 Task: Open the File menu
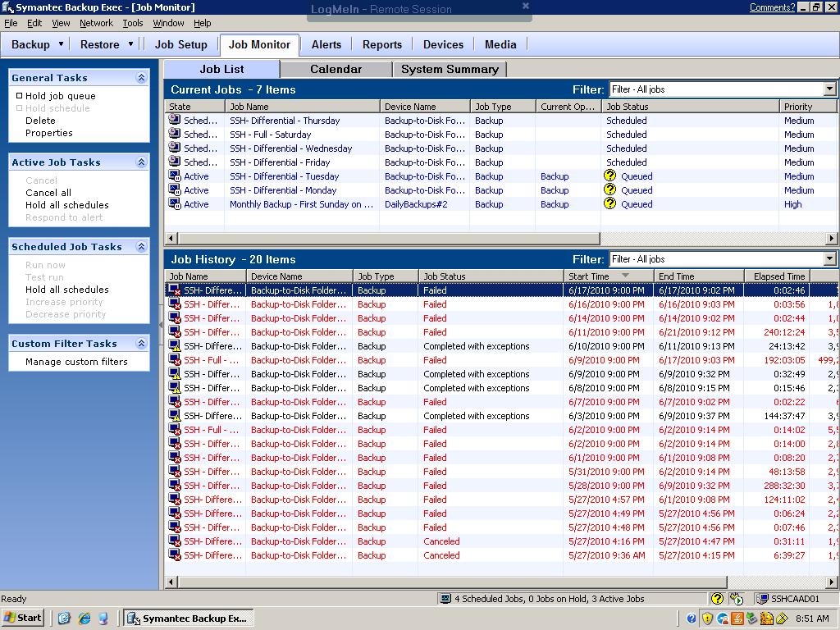(11, 23)
